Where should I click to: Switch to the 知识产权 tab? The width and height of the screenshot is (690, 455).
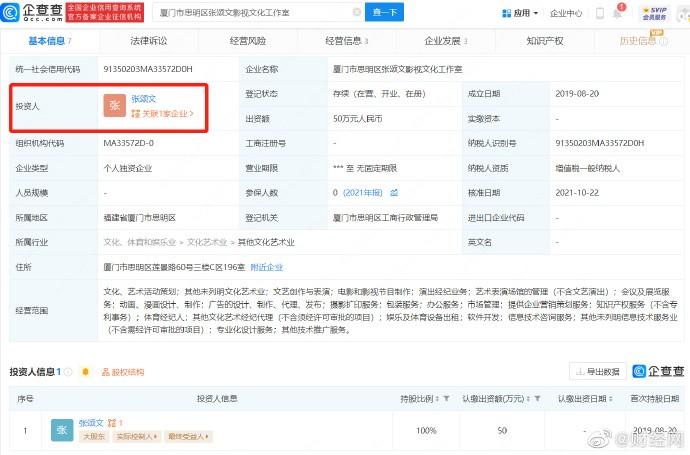[545, 41]
